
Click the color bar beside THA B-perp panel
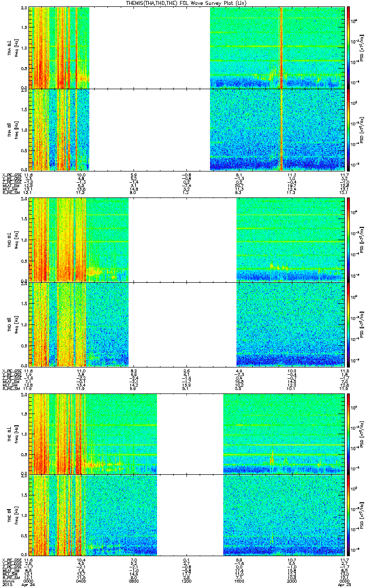pyautogui.click(x=348, y=47)
